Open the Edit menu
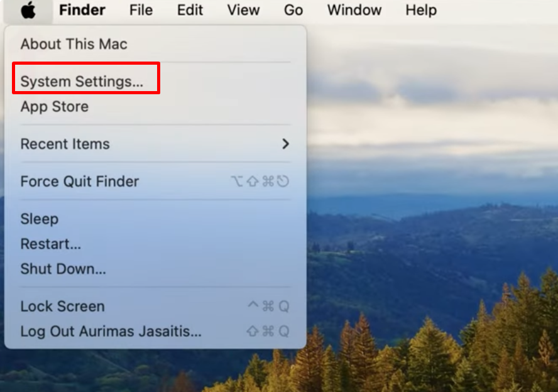This screenshot has width=558, height=392. [190, 10]
